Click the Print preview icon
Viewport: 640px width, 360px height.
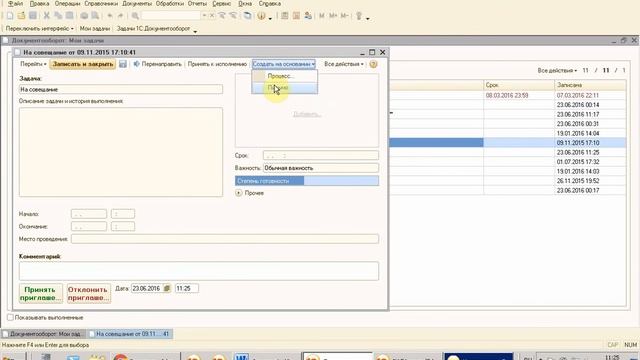coord(95,16)
